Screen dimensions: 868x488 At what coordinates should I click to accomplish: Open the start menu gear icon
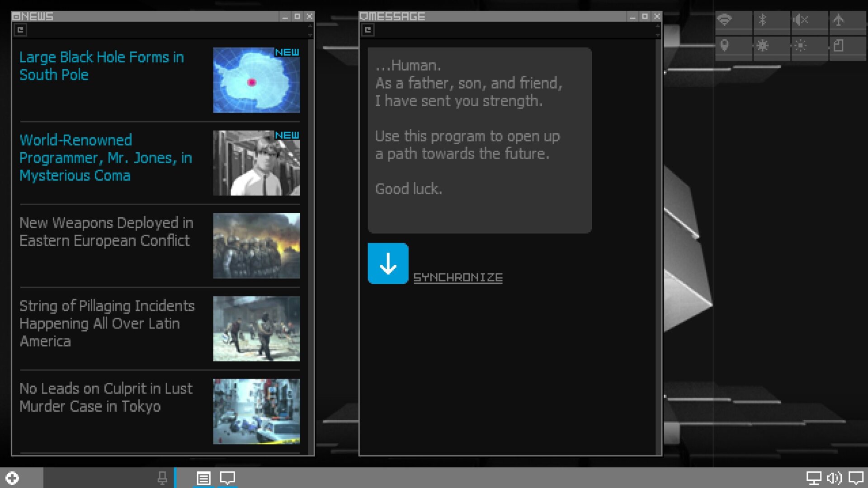13,478
